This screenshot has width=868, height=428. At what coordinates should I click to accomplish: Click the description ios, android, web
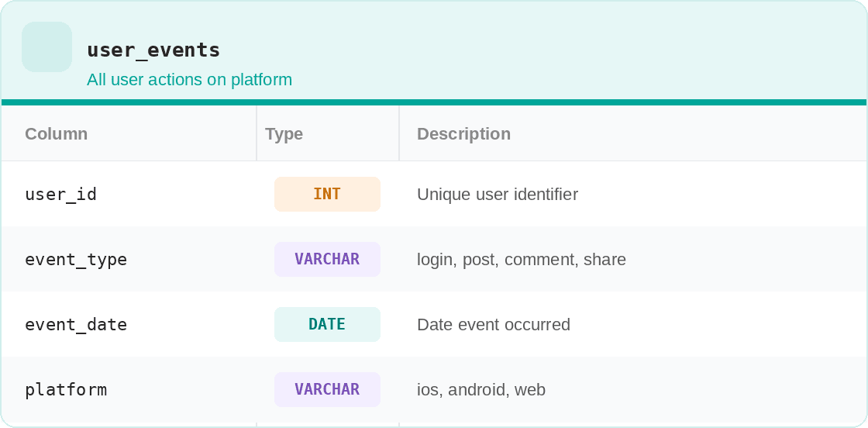click(x=481, y=390)
